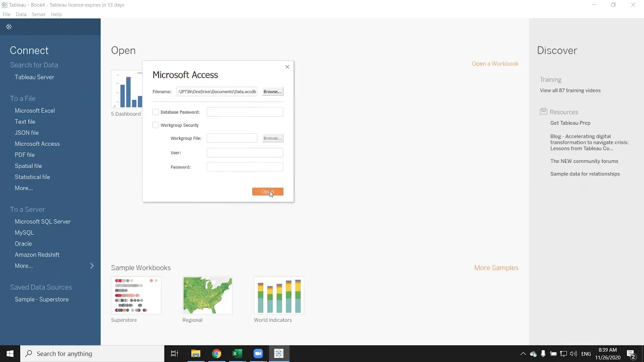
Task: Open Sample - Superstore saved data source
Action: click(x=42, y=300)
